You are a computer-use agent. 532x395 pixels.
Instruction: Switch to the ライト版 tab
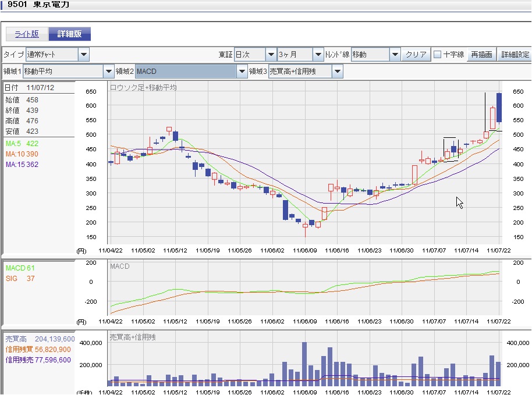(27, 34)
